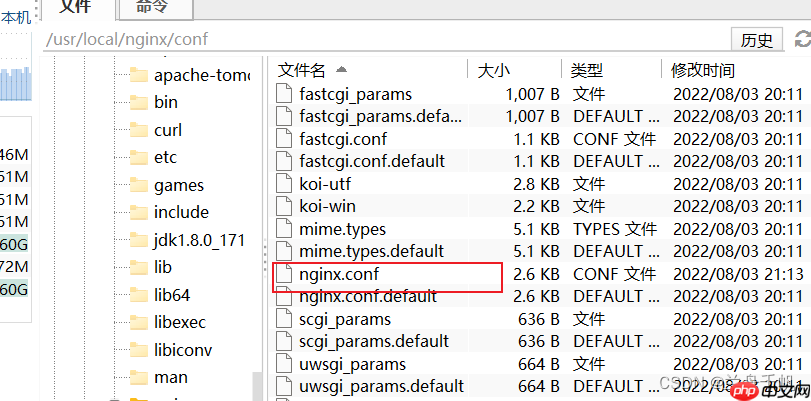Viewport: 811px width, 401px height.
Task: Select file name scgi_params
Action: tap(345, 320)
